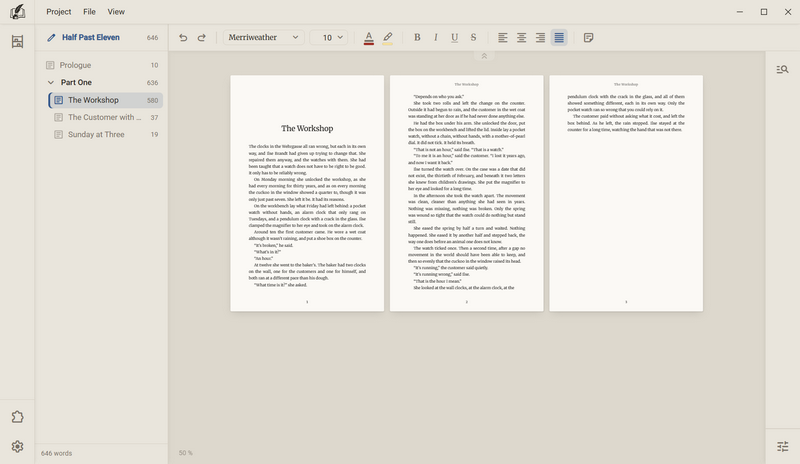Collapse the toolbar with the double chevron
Image resolution: width=800 pixels, height=464 pixels.
tap(484, 56)
